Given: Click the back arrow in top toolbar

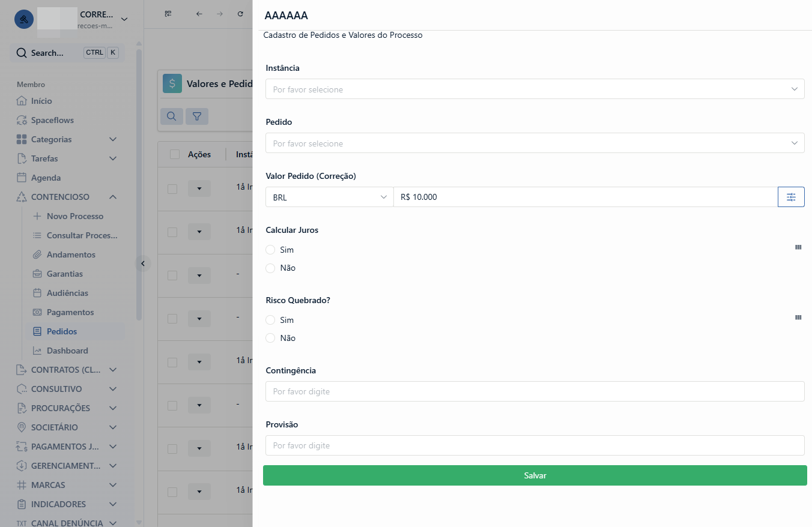Looking at the screenshot, I should click(199, 14).
